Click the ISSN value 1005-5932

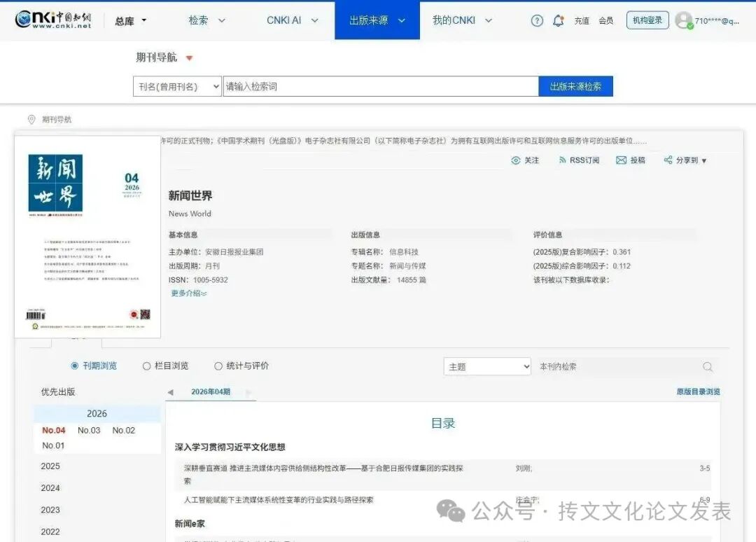[210, 279]
